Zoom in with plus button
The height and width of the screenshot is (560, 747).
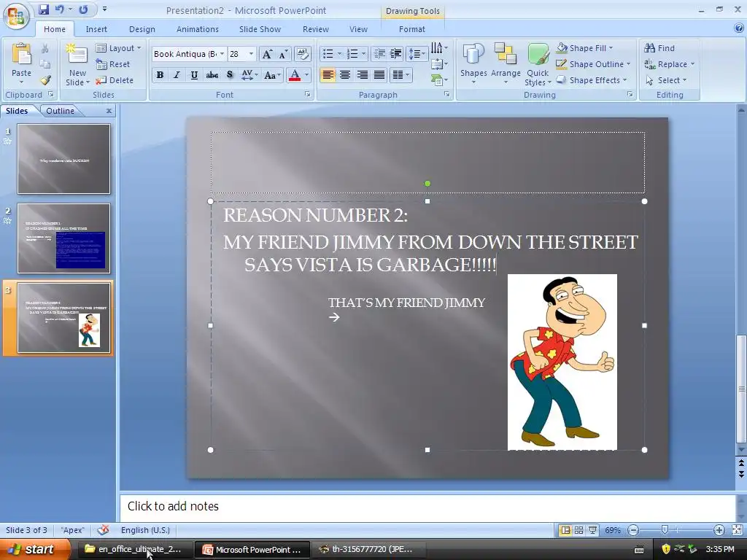719,530
